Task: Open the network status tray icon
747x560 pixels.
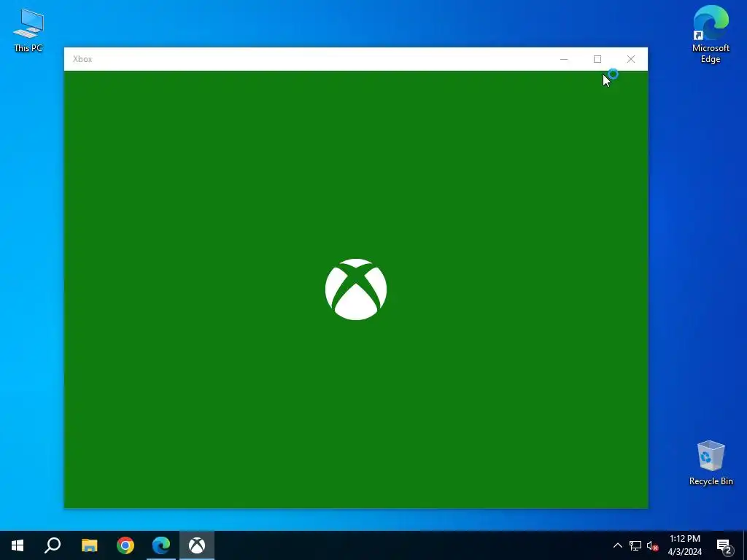Action: 635,545
